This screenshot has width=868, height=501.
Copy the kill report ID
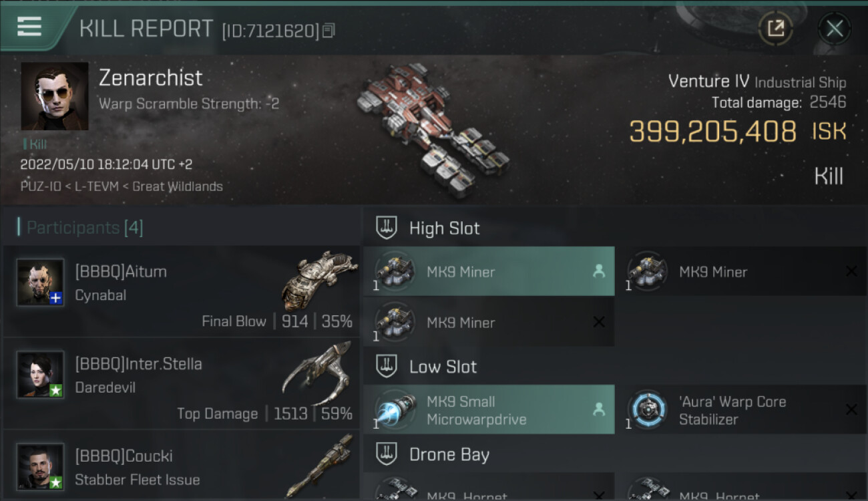click(x=328, y=31)
